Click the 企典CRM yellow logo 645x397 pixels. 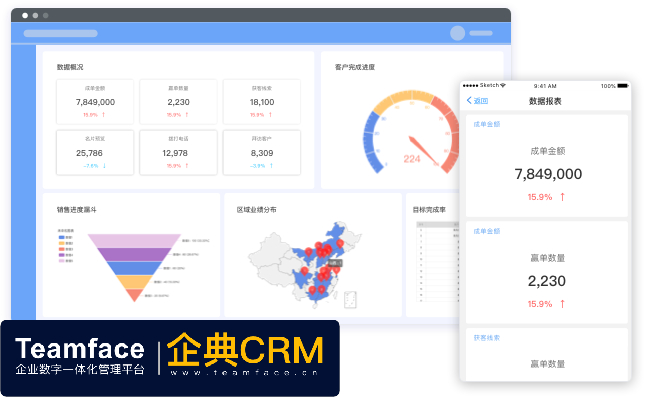[245, 349]
